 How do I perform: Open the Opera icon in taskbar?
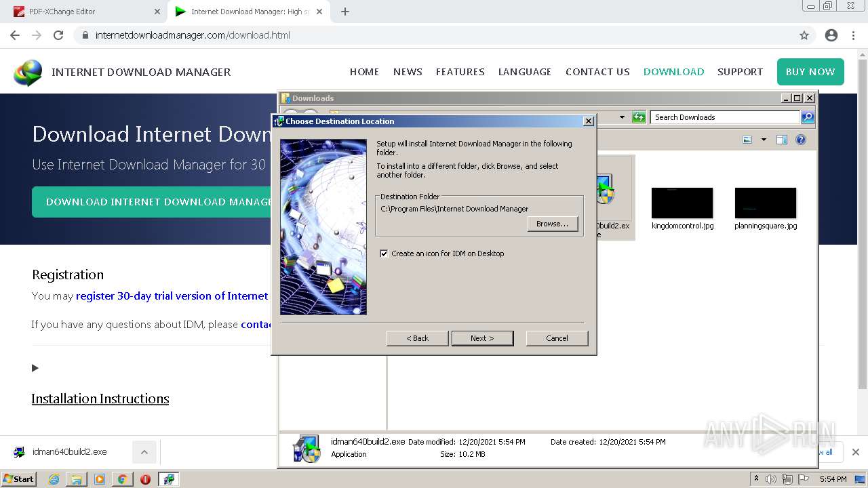[145, 479]
